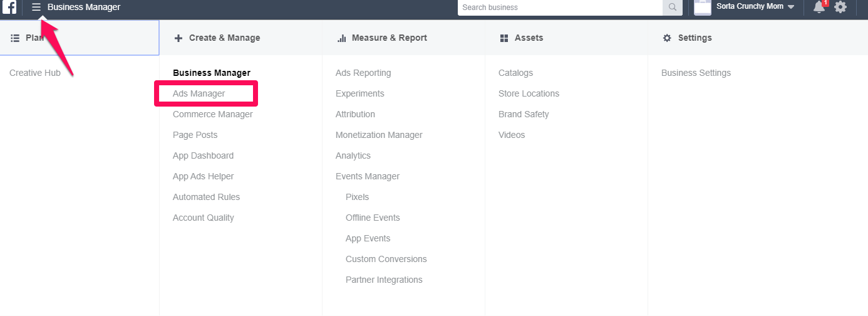Open Brand Safety
868x316 pixels.
coord(524,114)
